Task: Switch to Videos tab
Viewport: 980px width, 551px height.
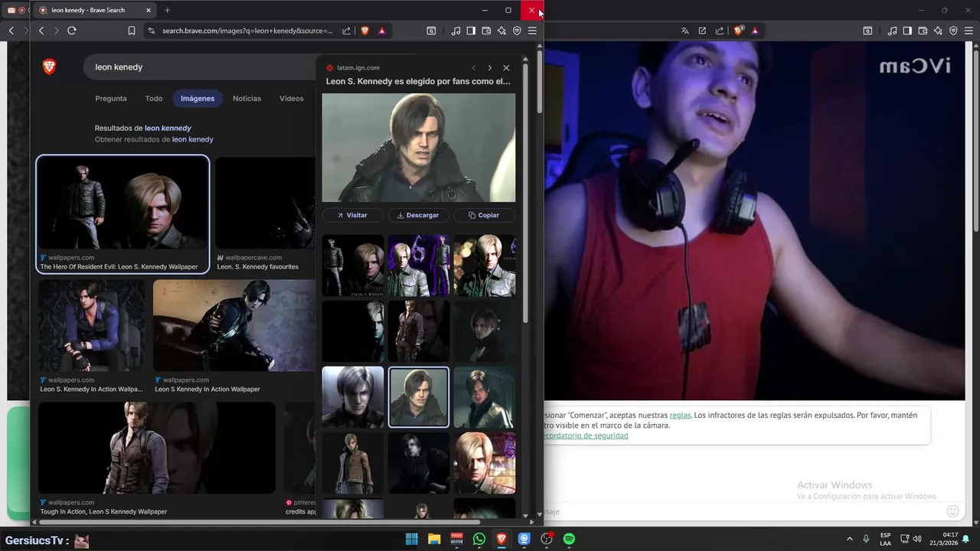Action: pos(292,99)
